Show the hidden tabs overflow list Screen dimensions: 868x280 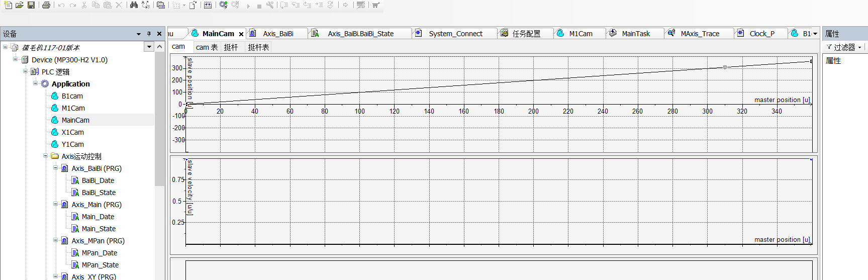(815, 34)
